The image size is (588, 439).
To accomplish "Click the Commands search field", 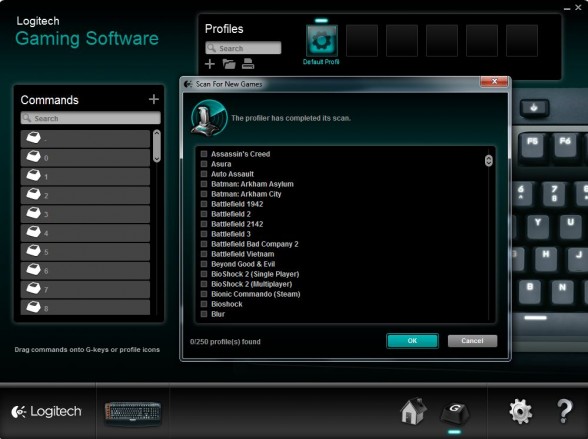I will click(x=90, y=118).
